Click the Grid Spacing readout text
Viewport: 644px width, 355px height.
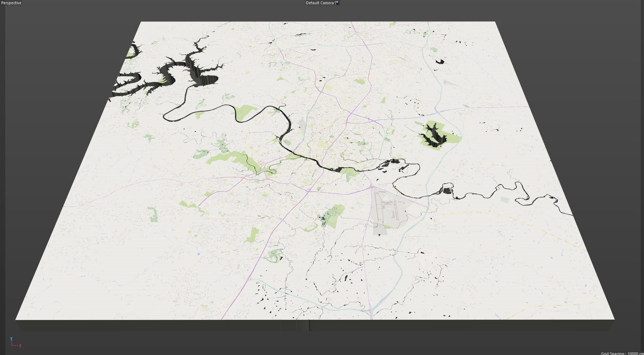pos(622,353)
